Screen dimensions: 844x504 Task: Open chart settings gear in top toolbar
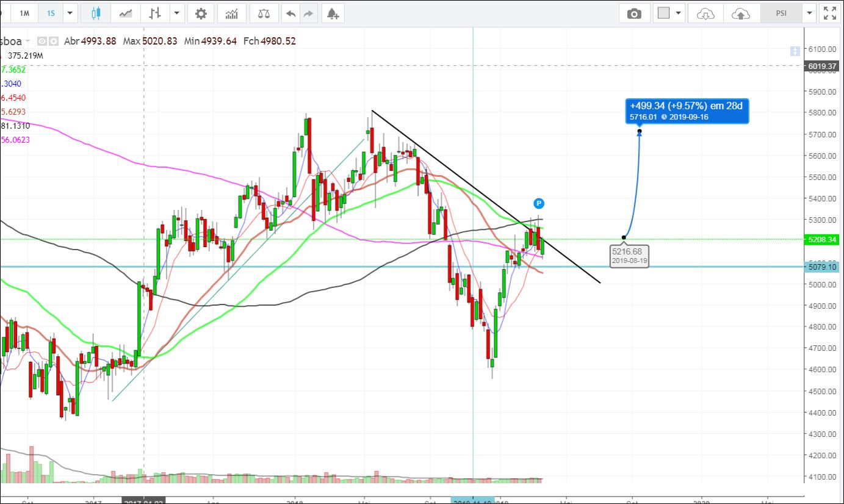click(x=201, y=13)
